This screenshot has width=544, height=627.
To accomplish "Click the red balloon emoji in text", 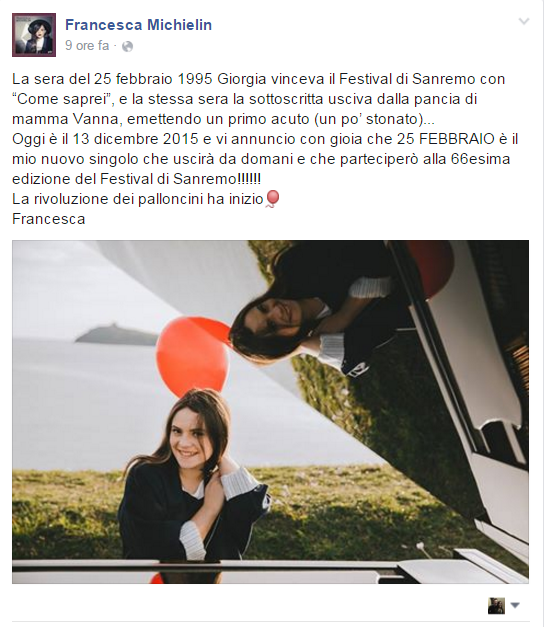I will click(x=272, y=199).
